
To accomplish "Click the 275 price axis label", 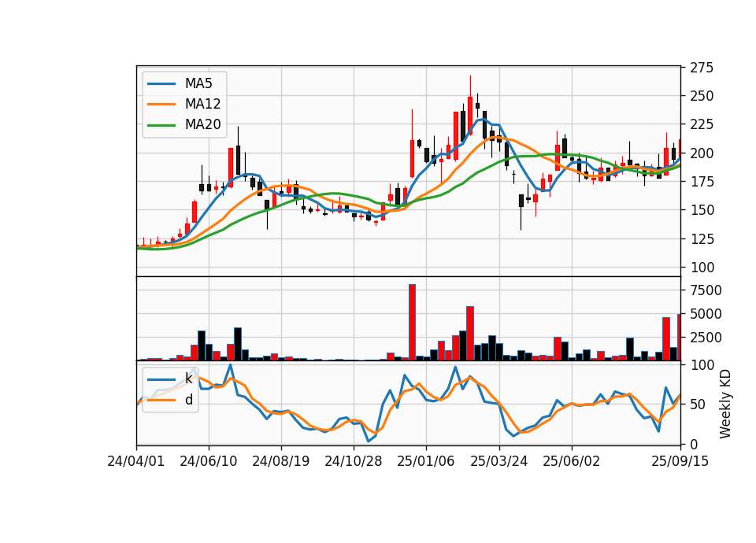I will click(x=702, y=68).
